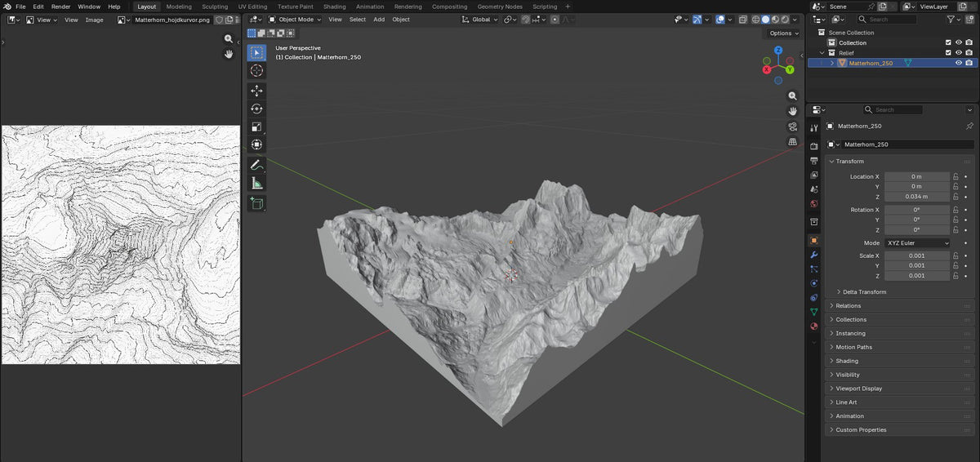The height and width of the screenshot is (462, 980).
Task: Open the Object Data mesh properties tab
Action: 813,312
